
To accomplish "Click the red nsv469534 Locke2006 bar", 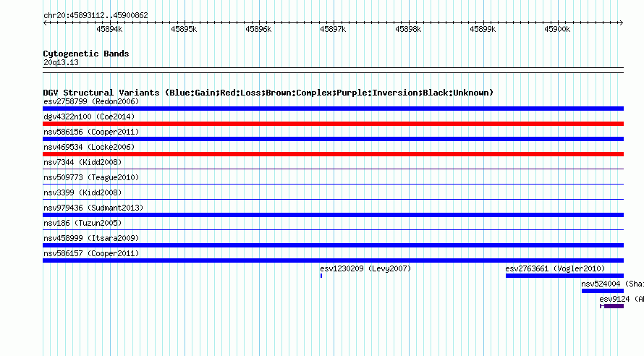I will point(333,154).
